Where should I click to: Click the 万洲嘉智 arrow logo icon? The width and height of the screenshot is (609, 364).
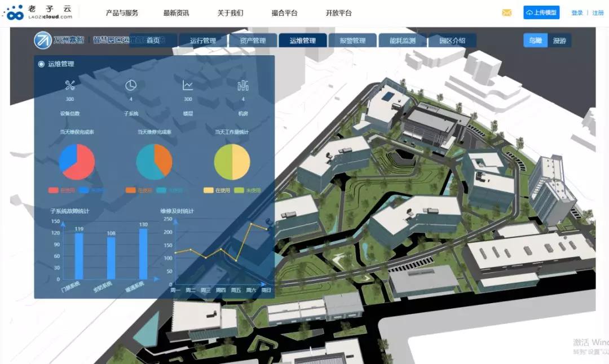pos(43,41)
